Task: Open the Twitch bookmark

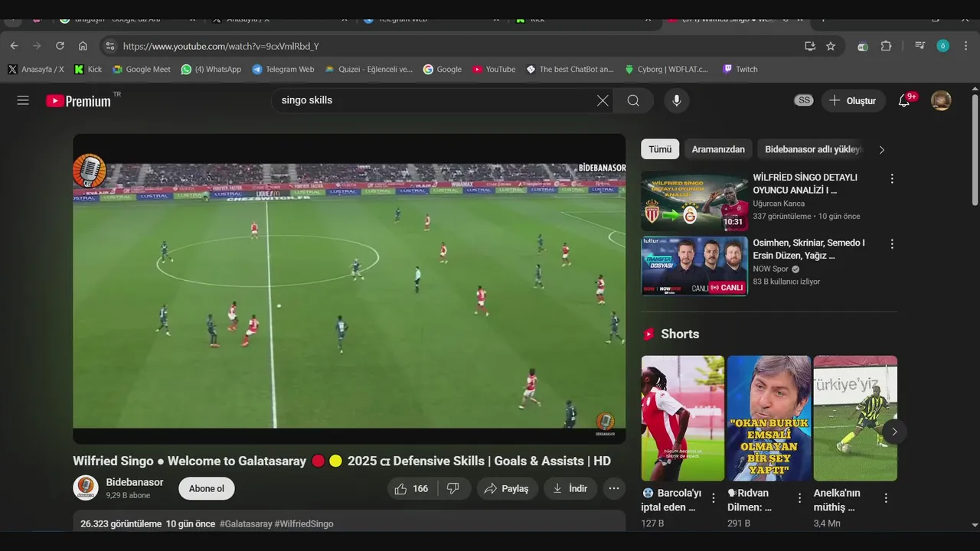Action: click(x=740, y=69)
